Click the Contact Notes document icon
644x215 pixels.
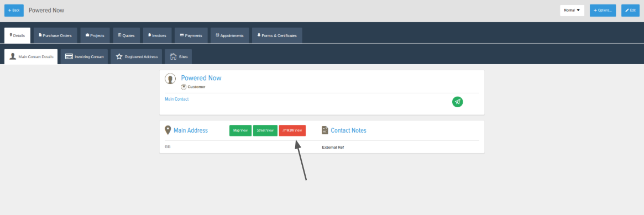point(325,130)
